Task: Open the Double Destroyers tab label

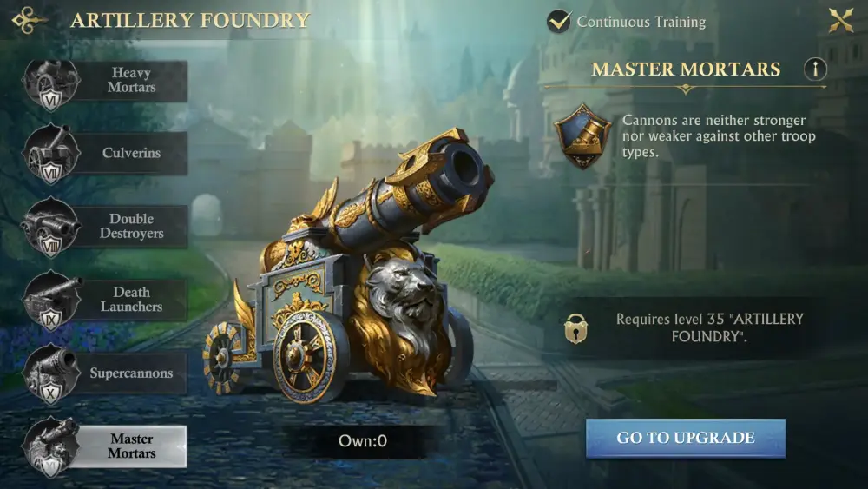Action: [x=131, y=226]
